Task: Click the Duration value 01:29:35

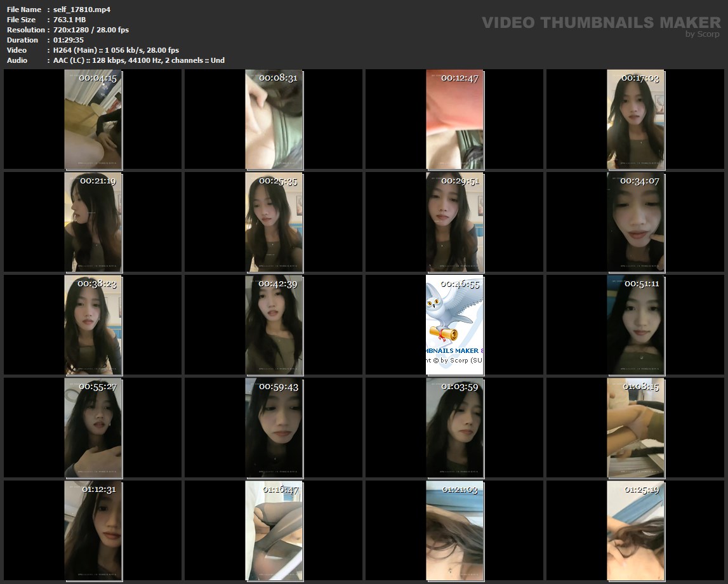Action: (x=69, y=40)
